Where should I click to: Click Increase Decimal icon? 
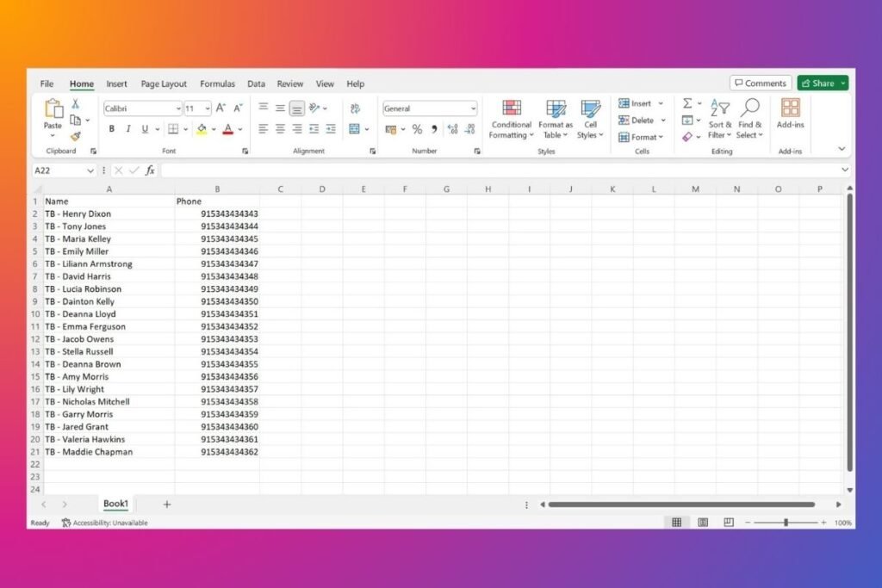(453, 129)
